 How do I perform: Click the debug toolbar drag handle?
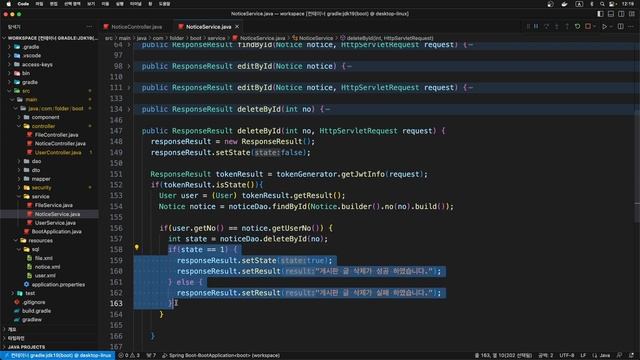point(528,27)
